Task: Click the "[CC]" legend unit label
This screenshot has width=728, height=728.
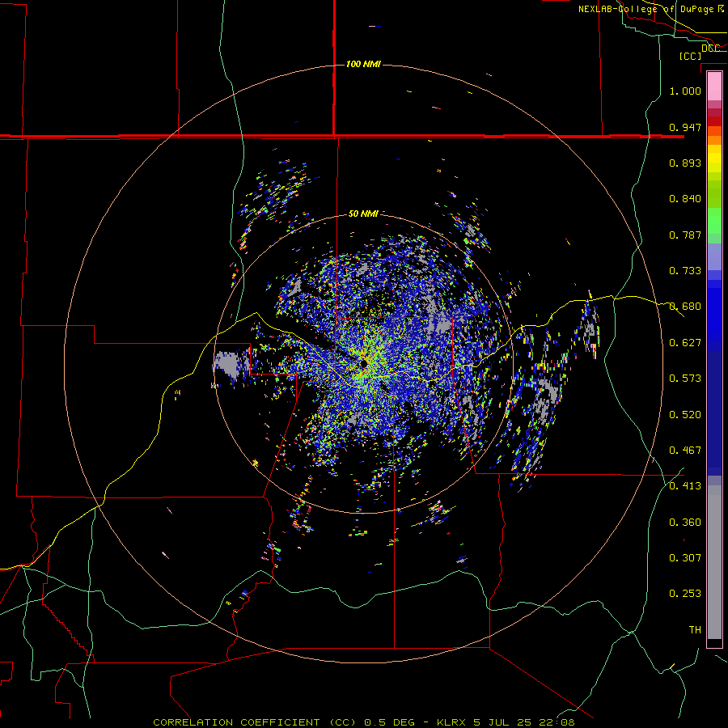Action: [690, 56]
